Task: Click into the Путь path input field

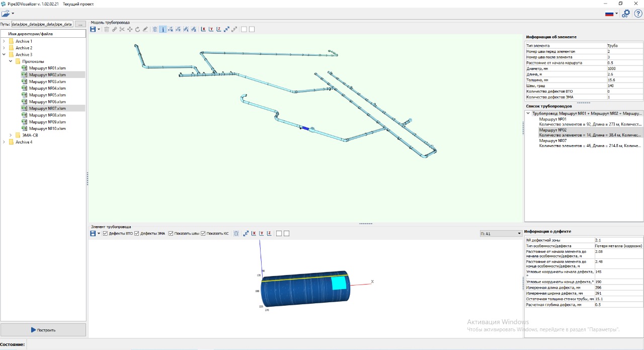Action: pos(42,24)
